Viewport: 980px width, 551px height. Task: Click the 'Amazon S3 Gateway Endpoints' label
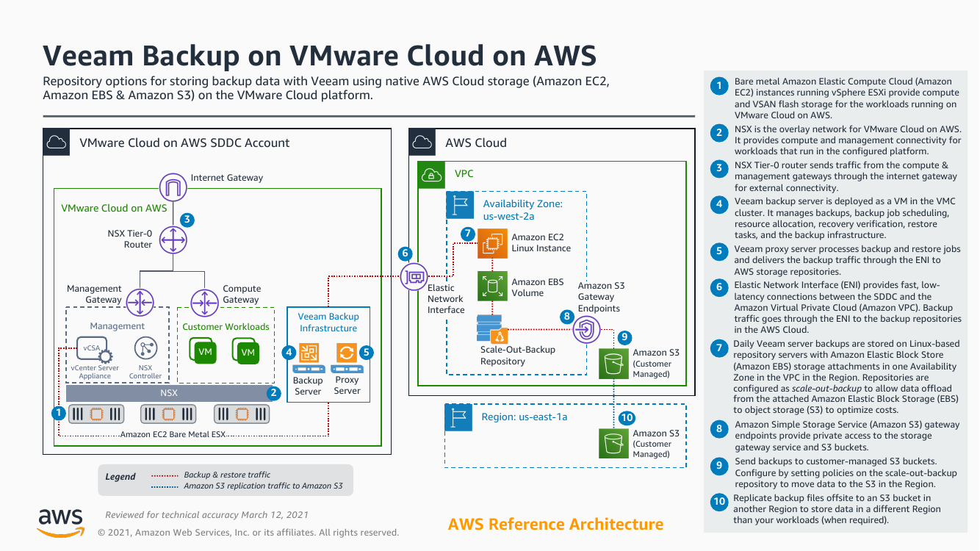[599, 297]
